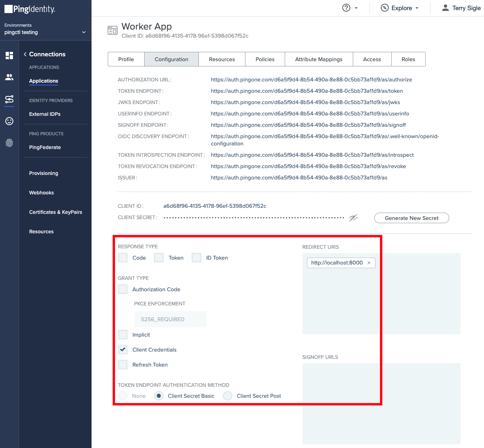The width and height of the screenshot is (484, 448).
Task: Switch to the Policies tab
Action: click(x=265, y=59)
